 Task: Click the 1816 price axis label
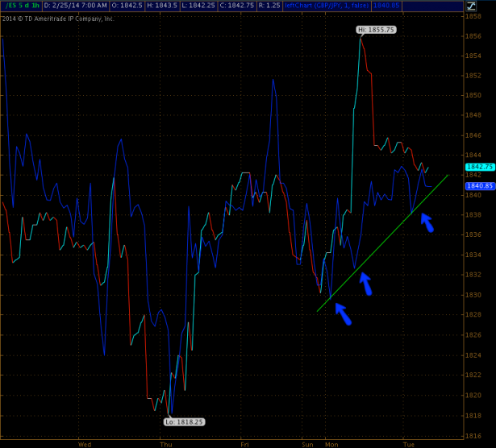(473, 436)
